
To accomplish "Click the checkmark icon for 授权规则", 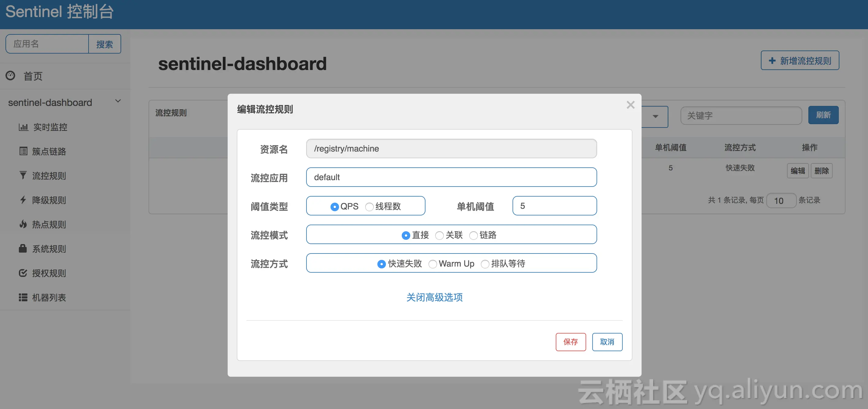I will 23,273.
